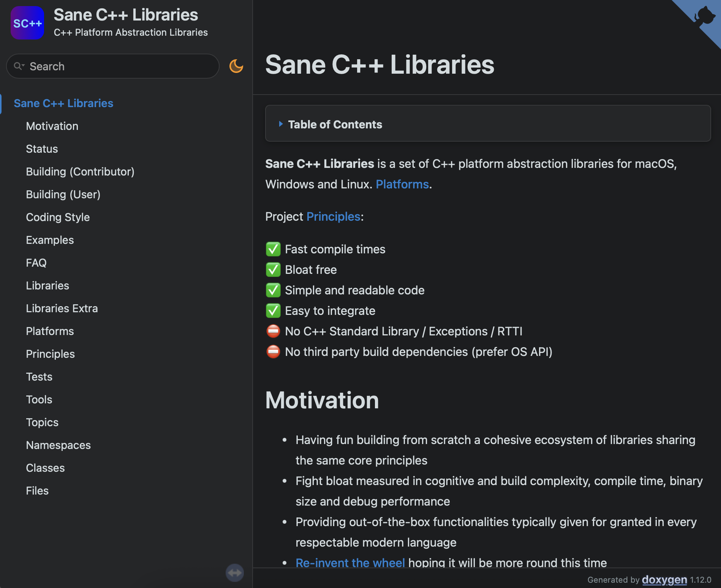Click the green check beside Fast compile times
This screenshot has width=721, height=588.
point(273,249)
